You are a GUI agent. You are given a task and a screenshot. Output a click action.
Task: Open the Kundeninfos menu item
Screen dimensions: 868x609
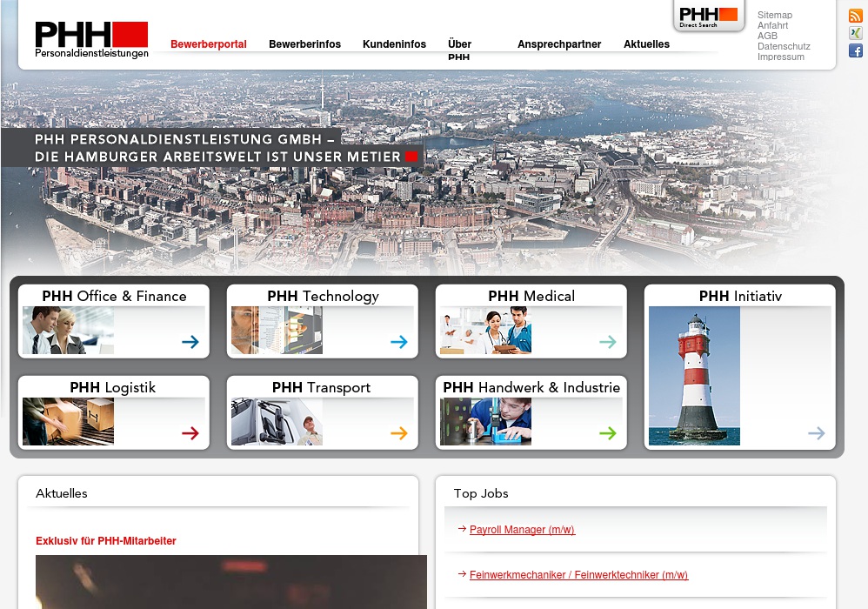pyautogui.click(x=394, y=43)
